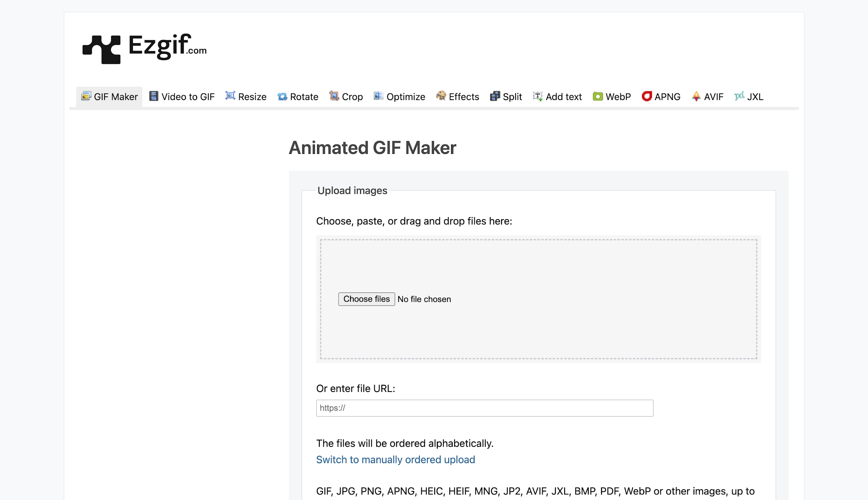This screenshot has height=500, width=868.
Task: Click inside the file URL input field
Action: point(484,408)
